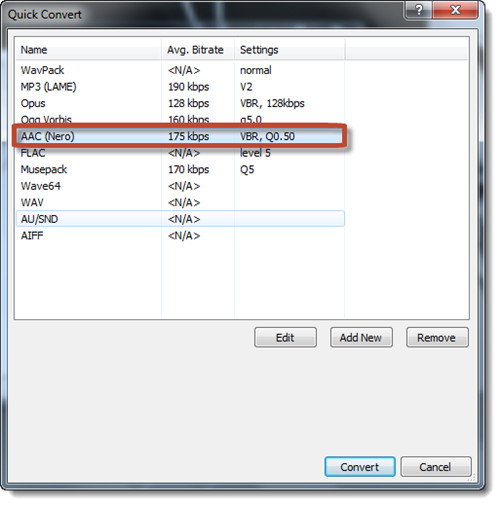Screen dimensions: 500x505
Task: Choose the Opus encoder entry
Action: coord(180,103)
